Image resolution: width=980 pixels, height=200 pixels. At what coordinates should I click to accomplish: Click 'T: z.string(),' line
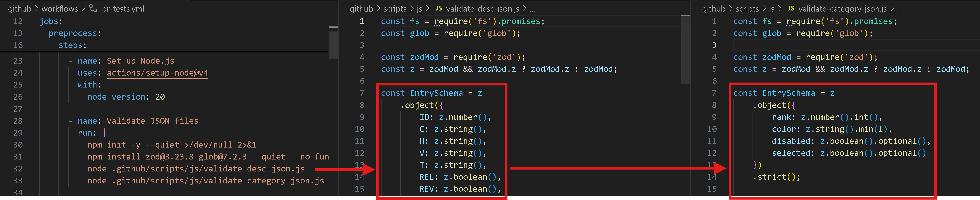click(453, 165)
